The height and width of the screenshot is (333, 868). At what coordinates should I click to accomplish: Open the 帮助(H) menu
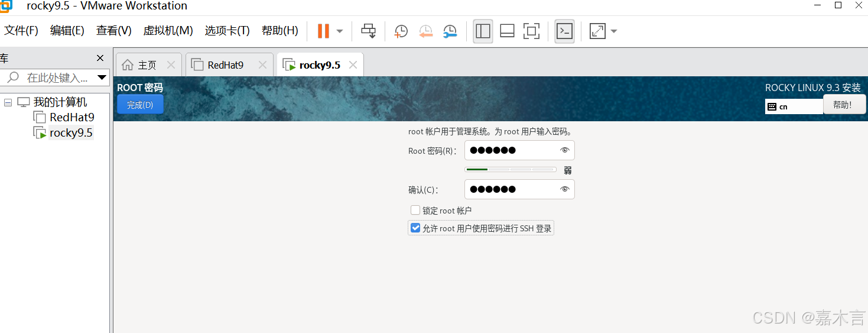tap(280, 31)
